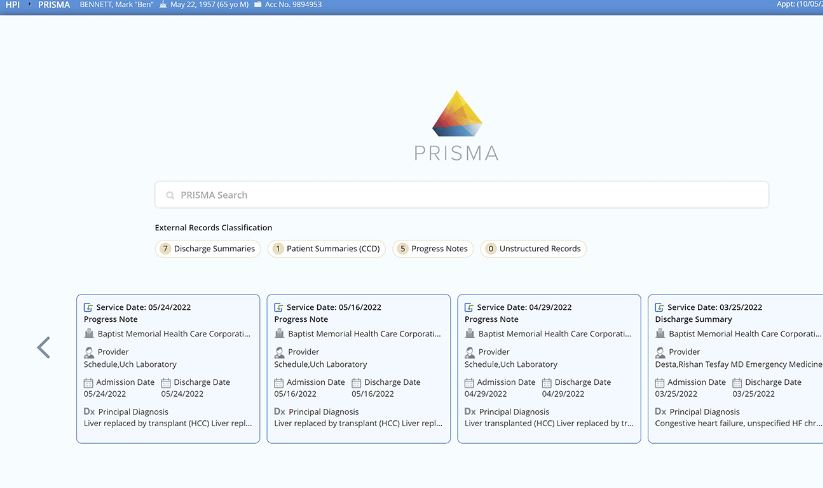Click Progress Note title on 05/16/2022 card

(x=301, y=319)
